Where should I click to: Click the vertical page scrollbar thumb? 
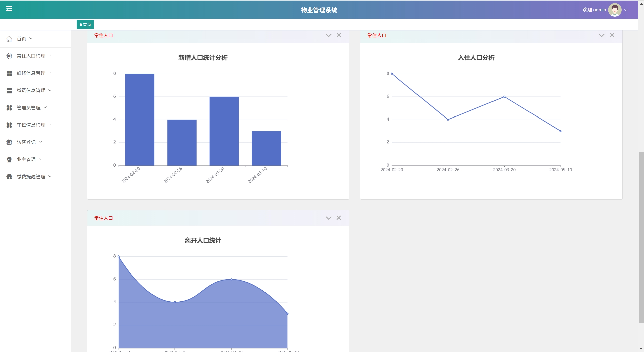pos(641,237)
